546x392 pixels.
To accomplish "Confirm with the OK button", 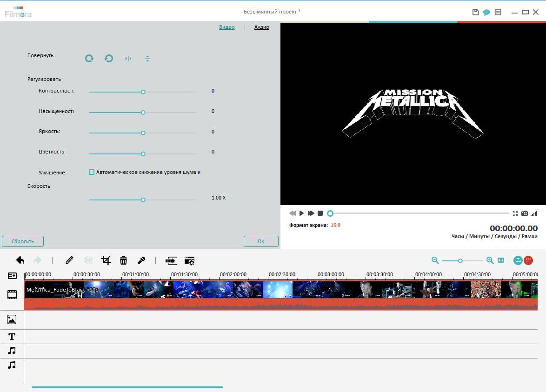I will click(261, 241).
